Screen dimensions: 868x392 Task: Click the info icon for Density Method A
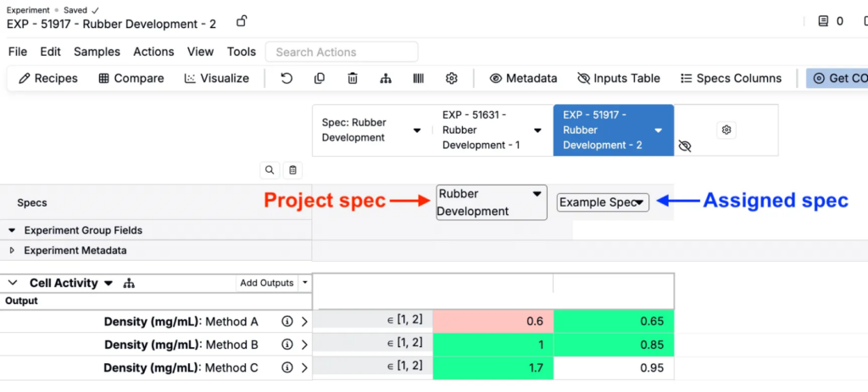coord(287,322)
